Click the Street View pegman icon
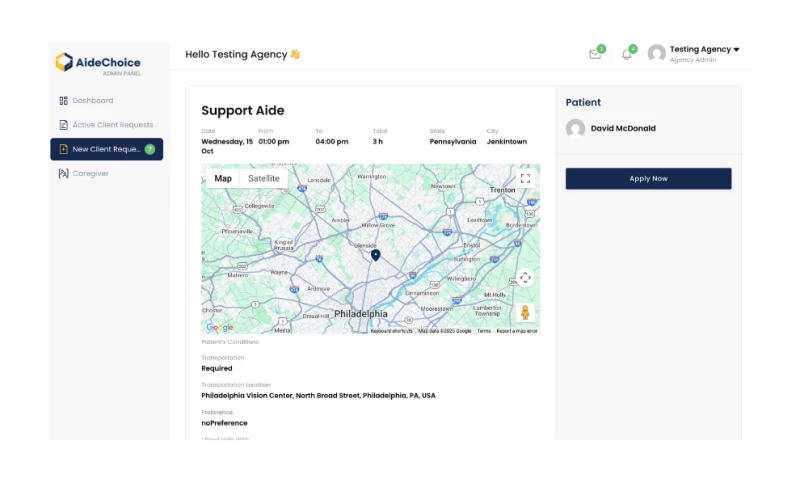 click(525, 312)
